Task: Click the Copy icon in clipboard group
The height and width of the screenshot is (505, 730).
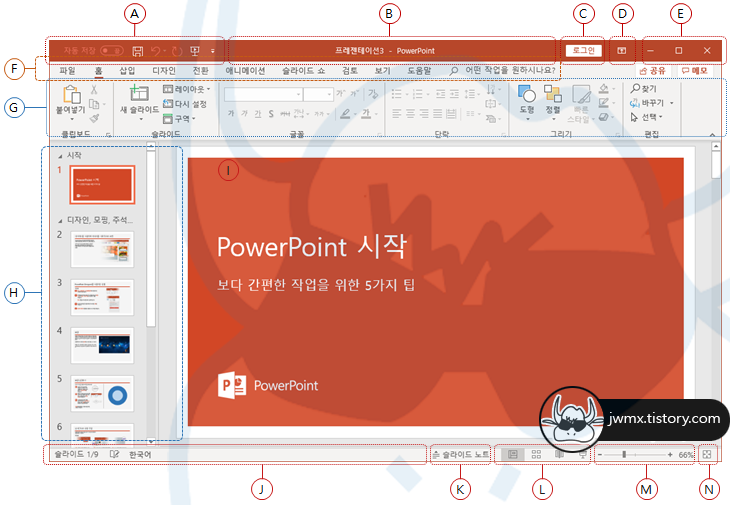Action: point(94,104)
